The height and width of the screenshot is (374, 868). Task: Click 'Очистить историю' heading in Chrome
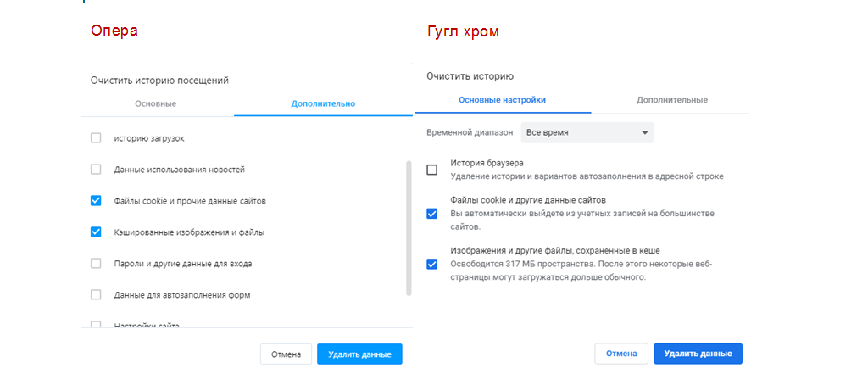click(470, 76)
